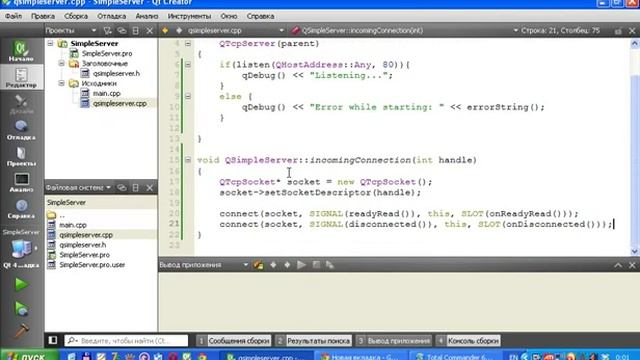
Task: Fold the if block at line 6
Action: [x=188, y=64]
